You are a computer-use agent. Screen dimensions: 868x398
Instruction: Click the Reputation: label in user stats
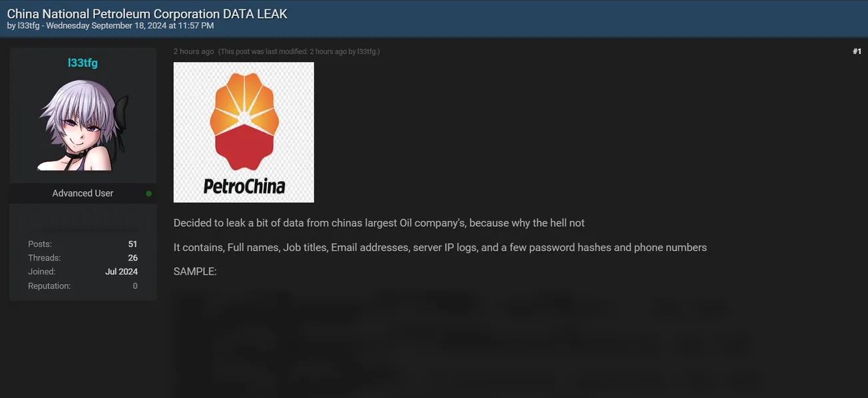click(49, 286)
